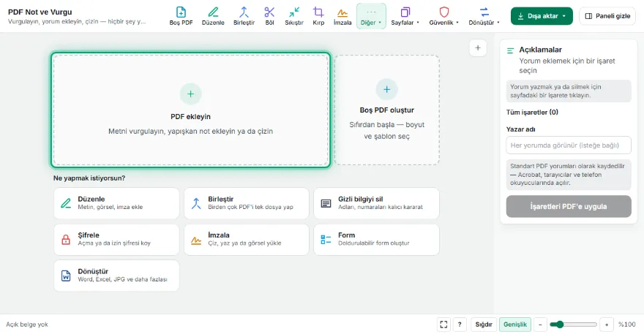Expand the Güvenlik dropdown
644x334 pixels.
click(x=444, y=16)
